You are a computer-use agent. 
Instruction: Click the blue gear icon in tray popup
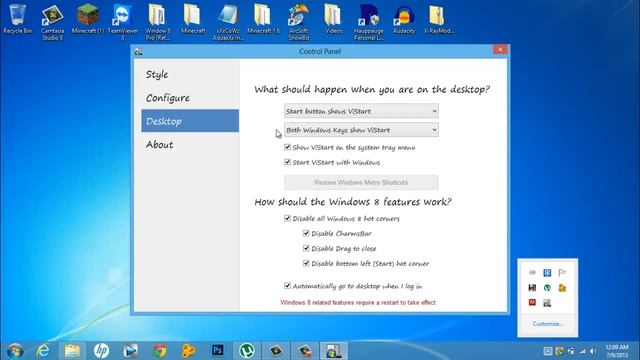coord(547,273)
